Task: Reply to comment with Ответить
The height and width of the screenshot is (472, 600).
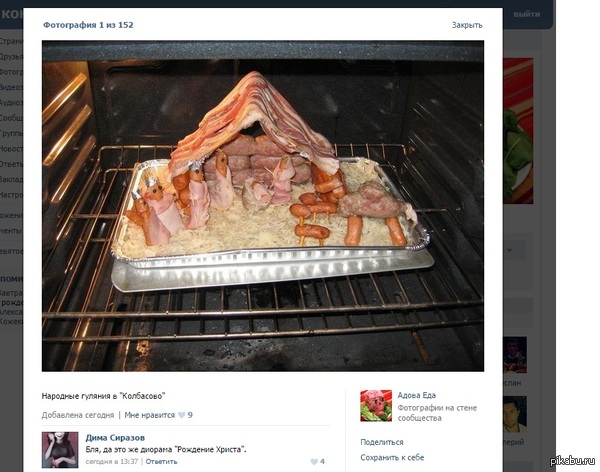Action: 162,461
